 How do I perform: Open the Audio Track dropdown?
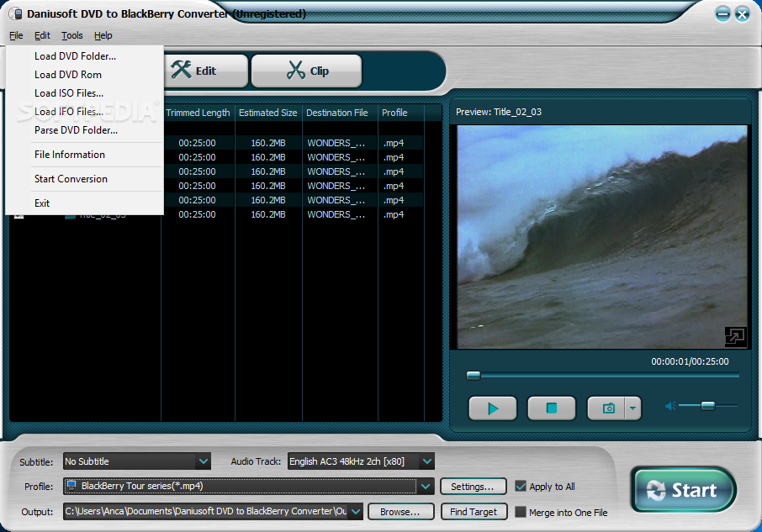point(361,461)
